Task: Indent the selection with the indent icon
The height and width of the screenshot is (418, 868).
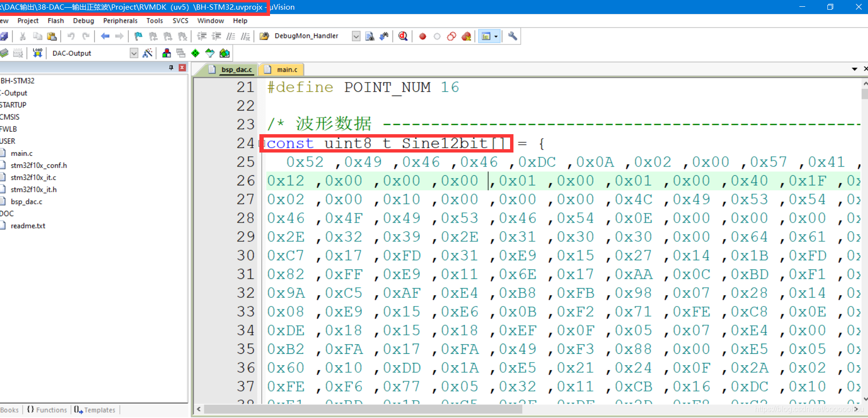Action: [202, 36]
